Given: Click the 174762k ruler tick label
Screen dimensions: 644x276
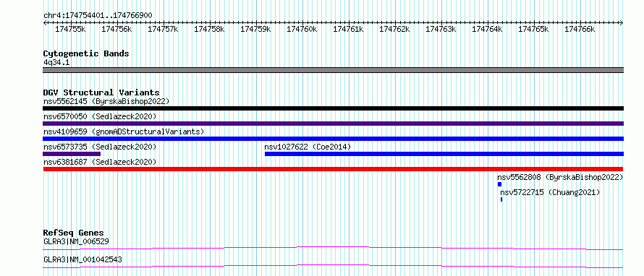Looking at the screenshot, I should (394, 29).
